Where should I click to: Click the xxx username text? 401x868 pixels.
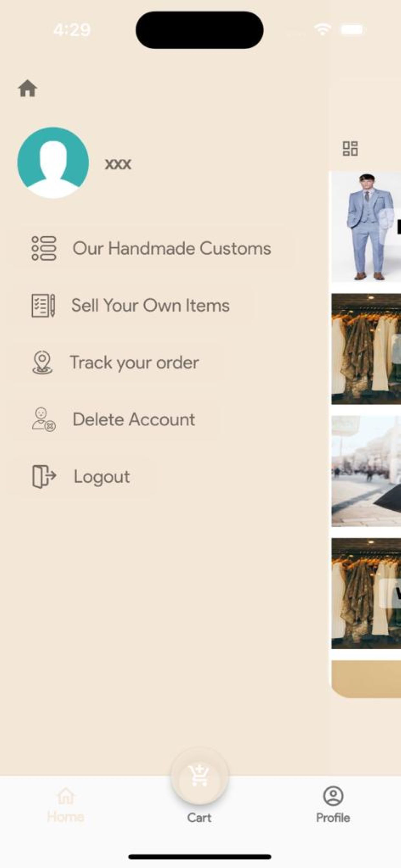(x=118, y=164)
